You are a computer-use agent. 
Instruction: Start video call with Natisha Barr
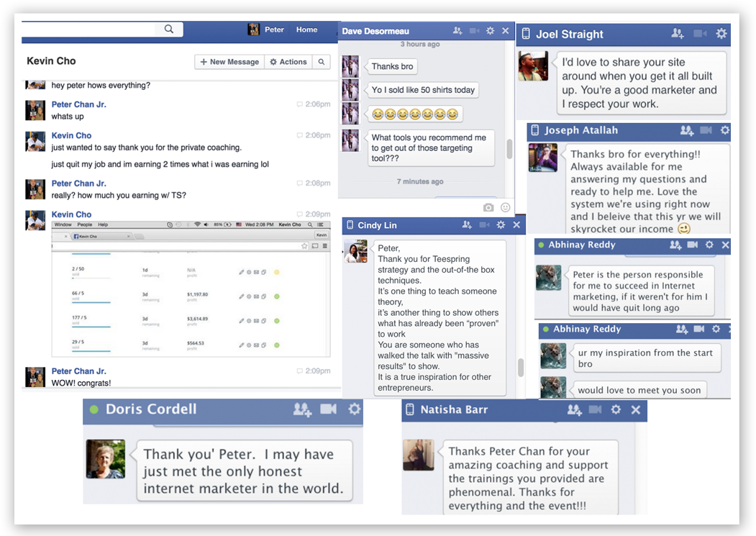pyautogui.click(x=596, y=409)
